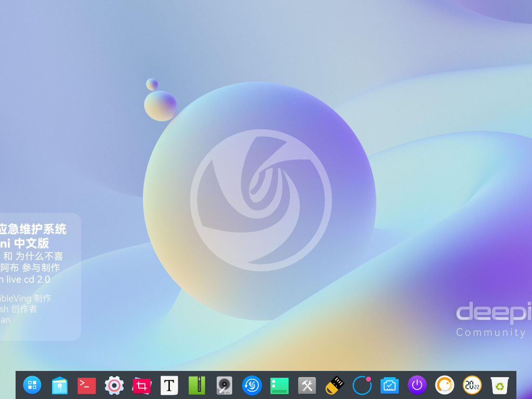Open the deepin launcher
The image size is (532, 399).
pyautogui.click(x=32, y=385)
